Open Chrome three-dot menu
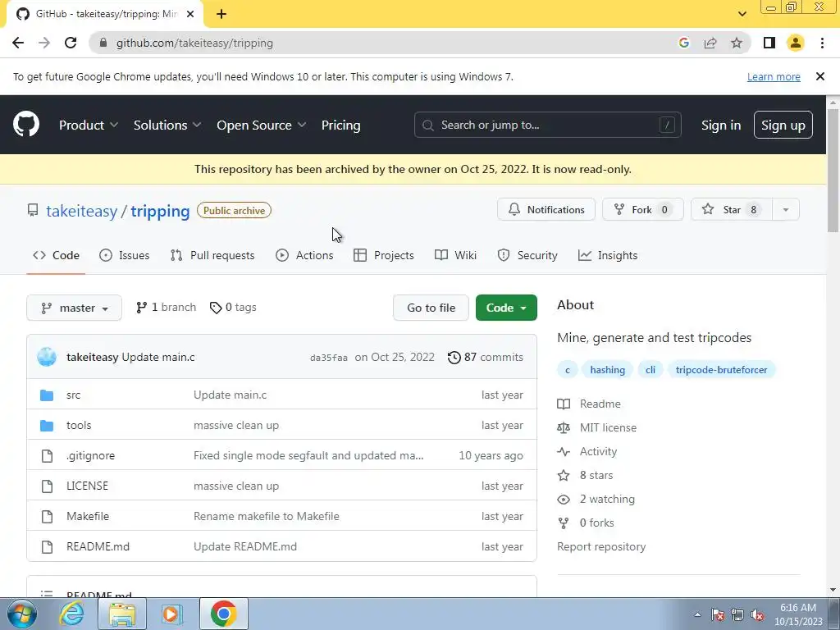The width and height of the screenshot is (840, 630). pyautogui.click(x=822, y=43)
